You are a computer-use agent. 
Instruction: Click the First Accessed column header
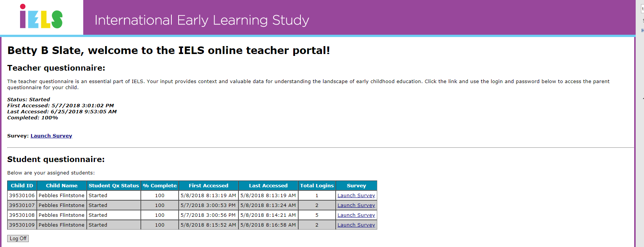point(208,186)
